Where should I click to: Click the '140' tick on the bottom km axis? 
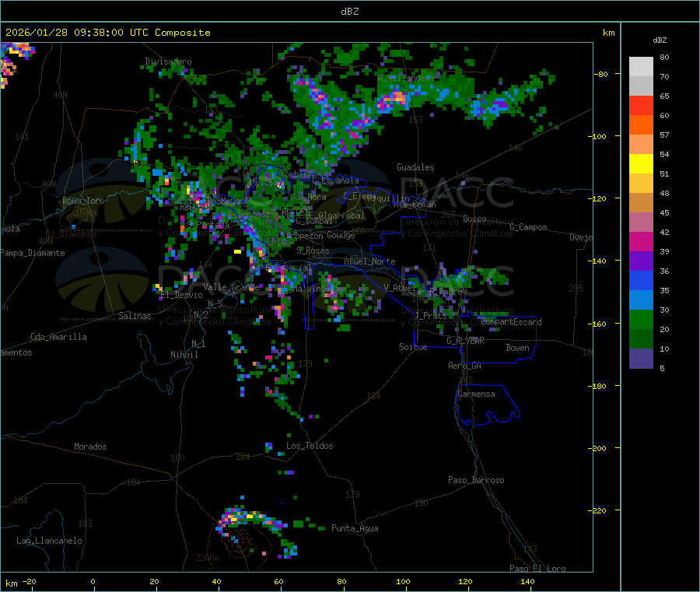[527, 581]
